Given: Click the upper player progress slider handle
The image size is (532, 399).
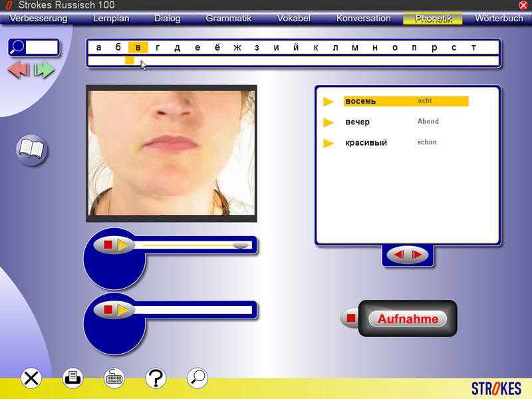Looking at the screenshot, I should [x=241, y=245].
